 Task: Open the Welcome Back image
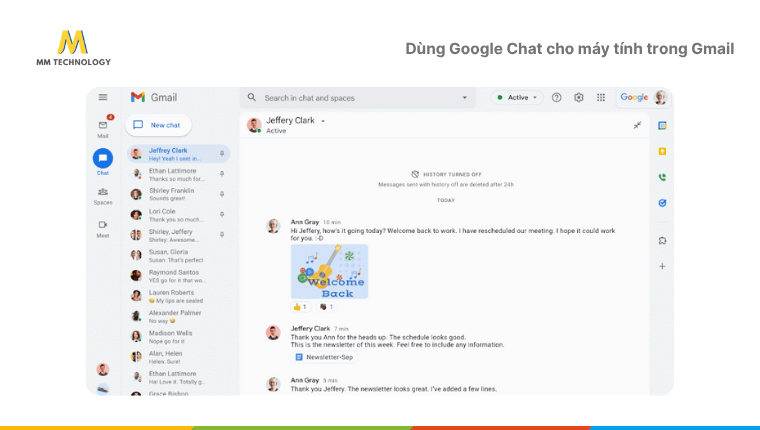(x=330, y=271)
